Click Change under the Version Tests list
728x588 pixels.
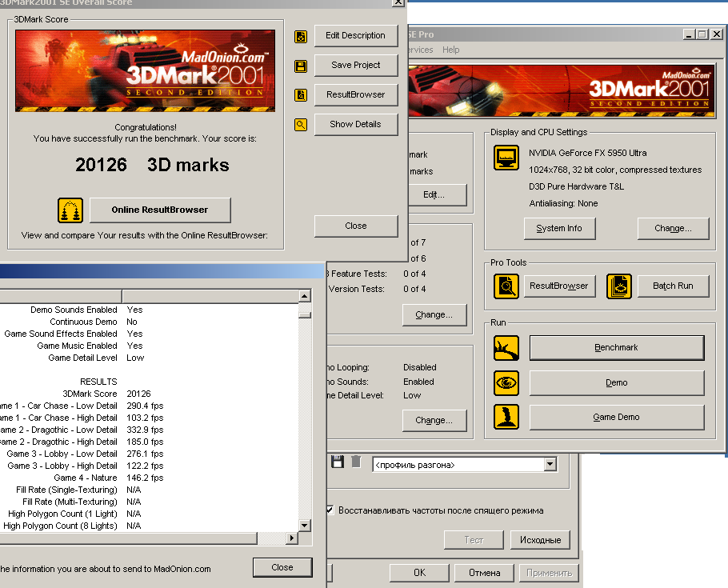(x=434, y=315)
